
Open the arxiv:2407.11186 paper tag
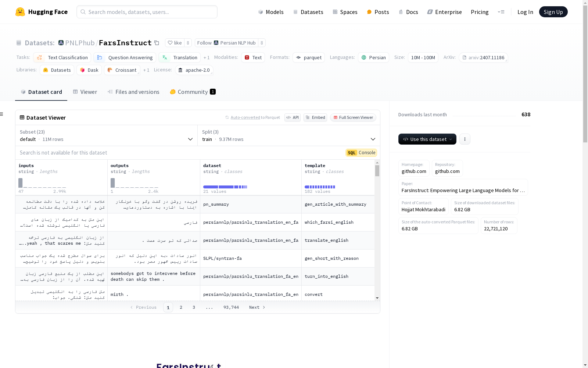(483, 57)
